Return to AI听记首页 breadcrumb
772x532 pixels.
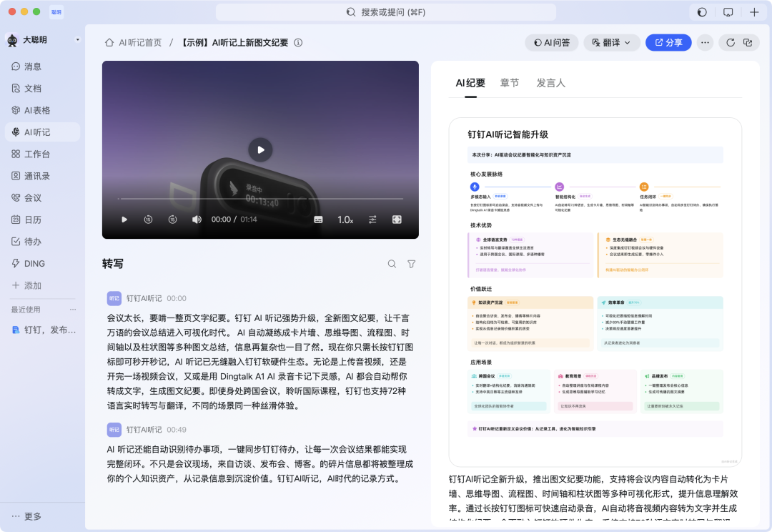134,43
